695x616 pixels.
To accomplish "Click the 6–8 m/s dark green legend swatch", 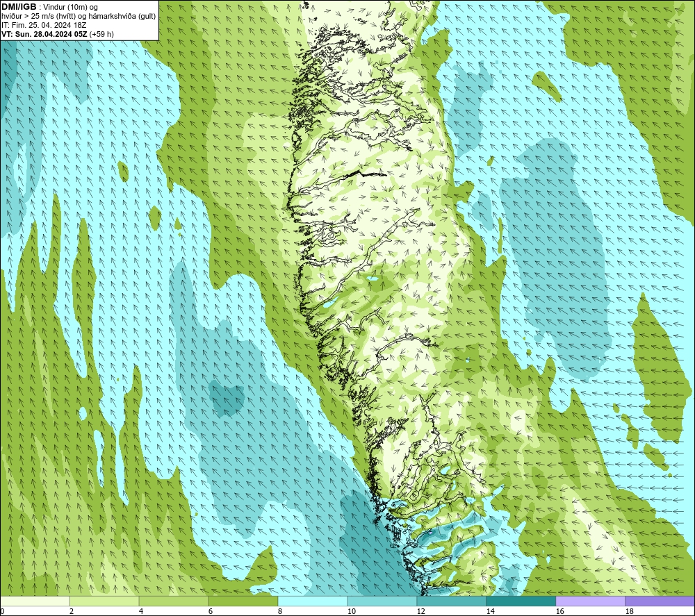I will (243, 601).
